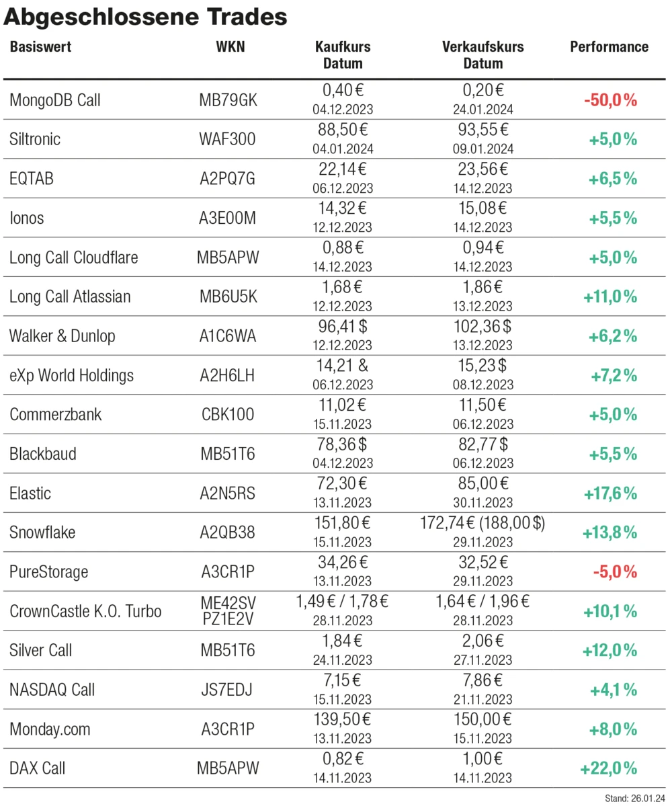Select the Verkaufskurs Datum column header
Image resolution: width=672 pixels, height=806 pixels.
[482, 55]
